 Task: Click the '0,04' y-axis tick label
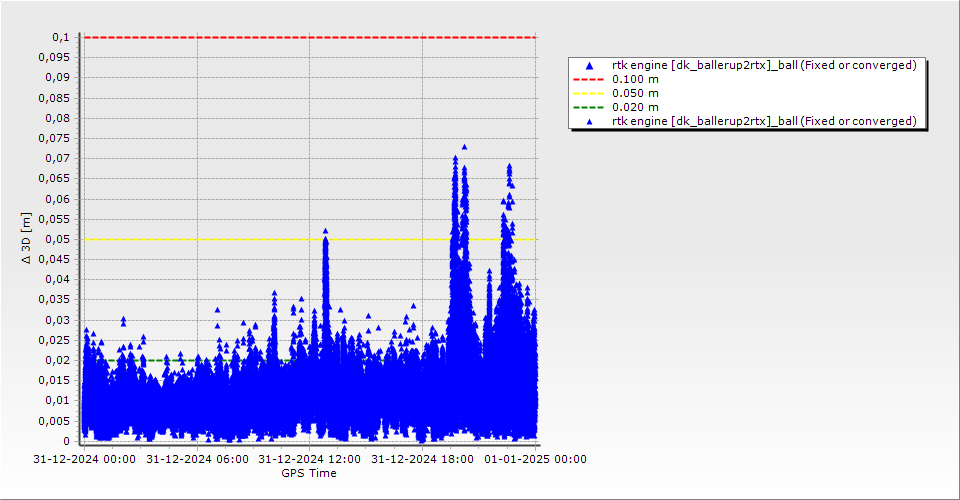pos(58,280)
